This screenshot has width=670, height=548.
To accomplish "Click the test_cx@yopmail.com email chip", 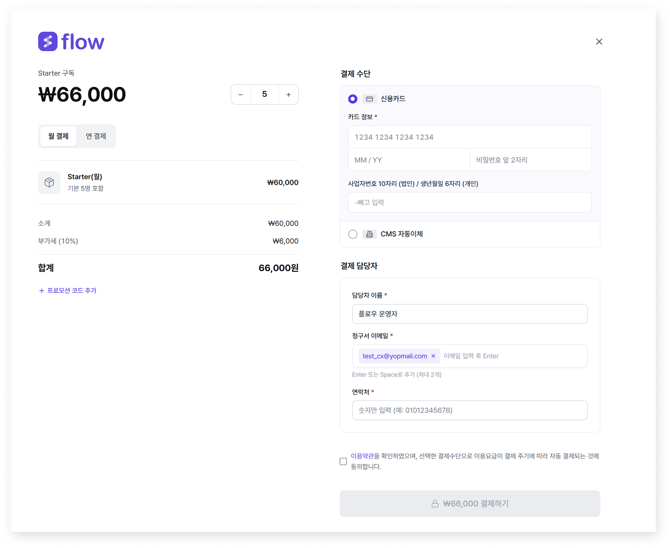I will pyautogui.click(x=399, y=356).
